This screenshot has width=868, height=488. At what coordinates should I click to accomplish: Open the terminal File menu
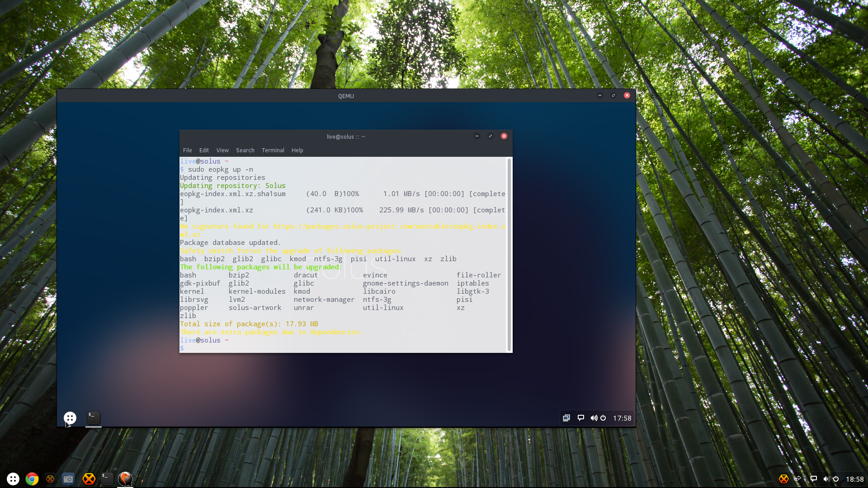click(188, 150)
